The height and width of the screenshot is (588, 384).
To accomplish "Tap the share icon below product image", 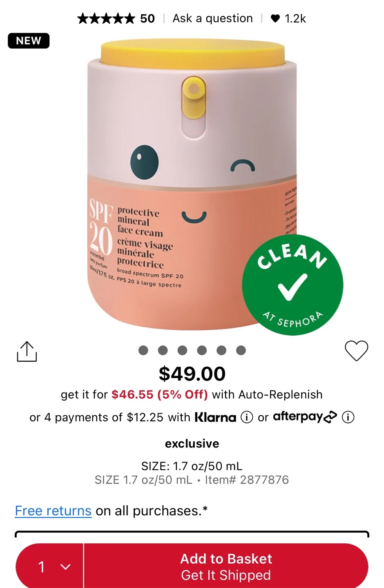I will pyautogui.click(x=27, y=352).
